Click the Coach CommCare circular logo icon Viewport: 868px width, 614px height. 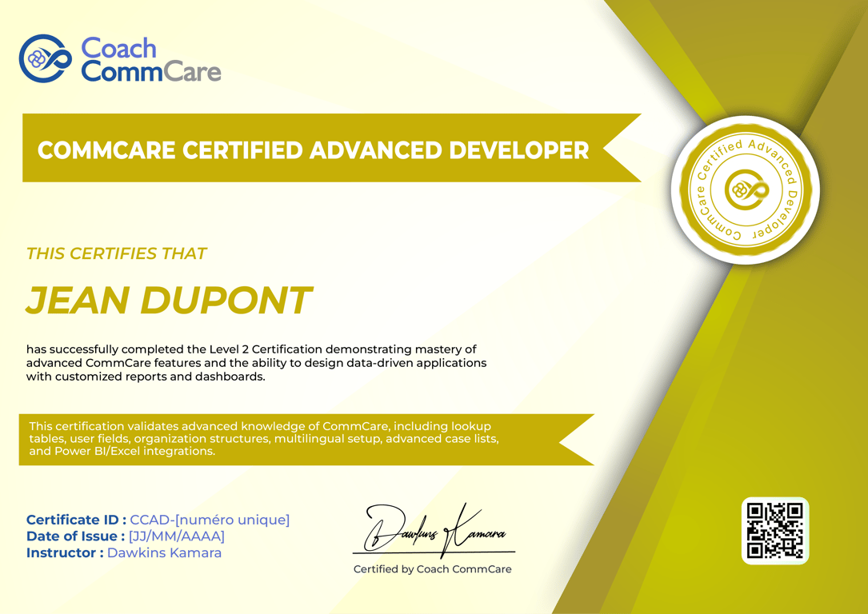(x=46, y=58)
